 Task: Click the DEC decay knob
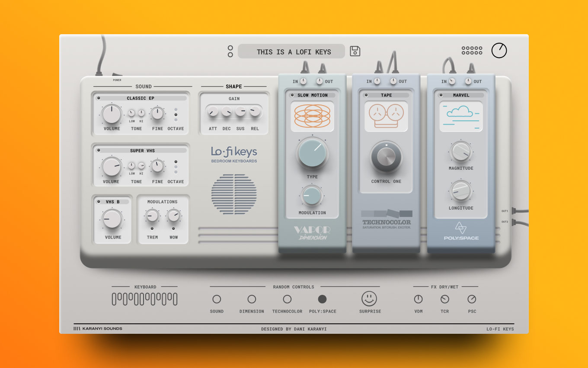[x=227, y=112]
